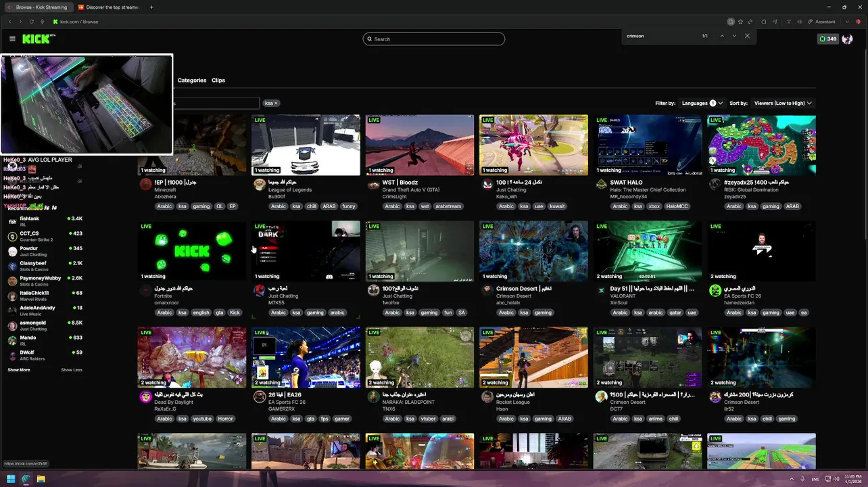Open fishtank in recommended channels
The image size is (868, 487).
45,221
